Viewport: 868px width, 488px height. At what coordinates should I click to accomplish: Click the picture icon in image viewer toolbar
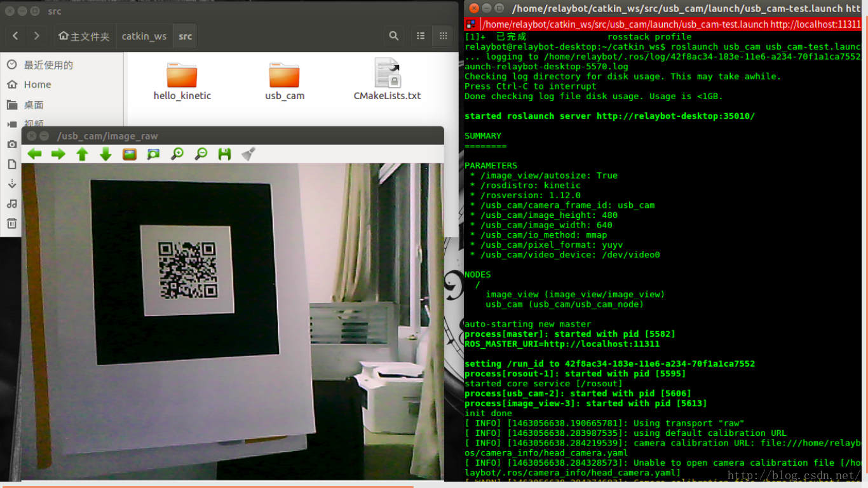130,154
